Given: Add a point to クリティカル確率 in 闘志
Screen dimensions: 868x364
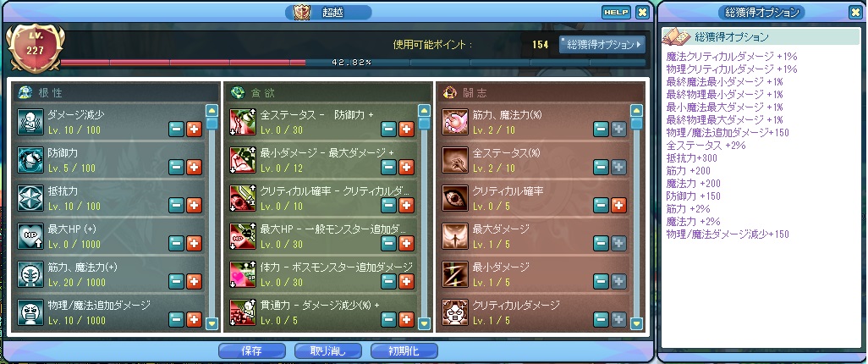Looking at the screenshot, I should pos(619,205).
